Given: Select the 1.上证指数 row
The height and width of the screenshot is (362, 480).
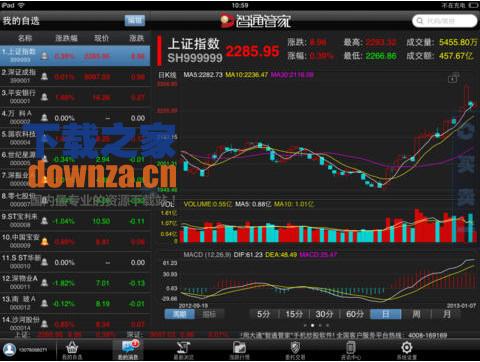Looking at the screenshot, I should [75, 56].
